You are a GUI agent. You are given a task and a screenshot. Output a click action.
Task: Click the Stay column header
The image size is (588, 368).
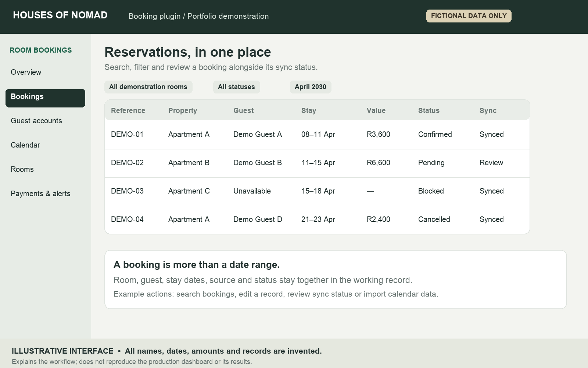click(309, 110)
